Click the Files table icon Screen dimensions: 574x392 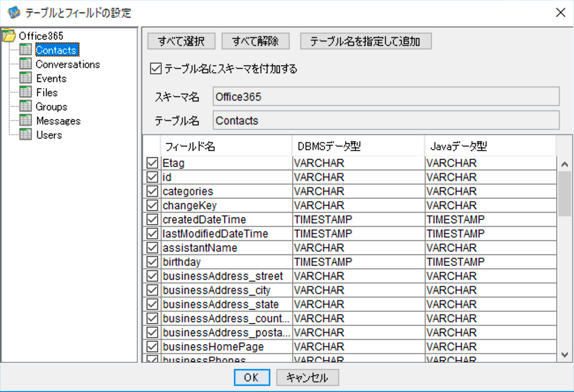pyautogui.click(x=26, y=92)
